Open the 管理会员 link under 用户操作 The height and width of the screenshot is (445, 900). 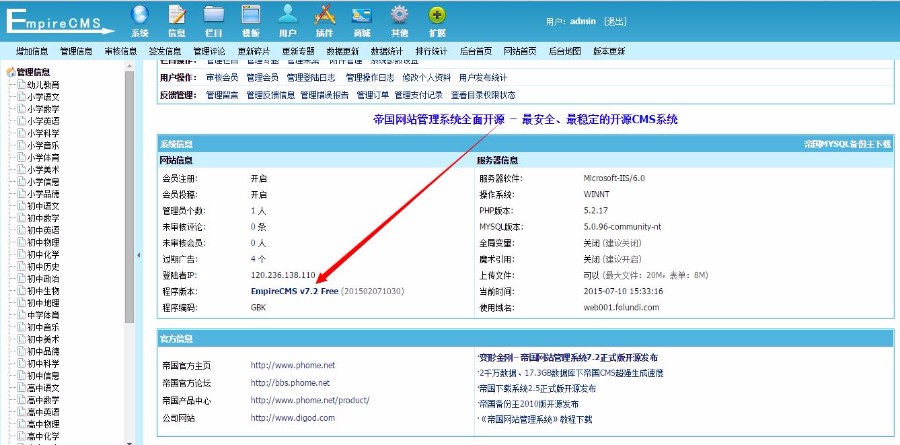[262, 78]
